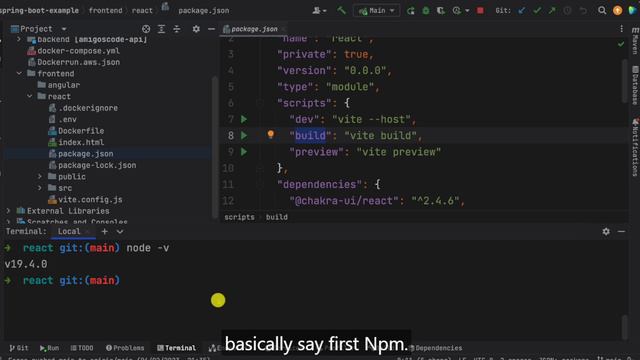
Task: Open Terminal panel settings gear
Action: (606, 231)
